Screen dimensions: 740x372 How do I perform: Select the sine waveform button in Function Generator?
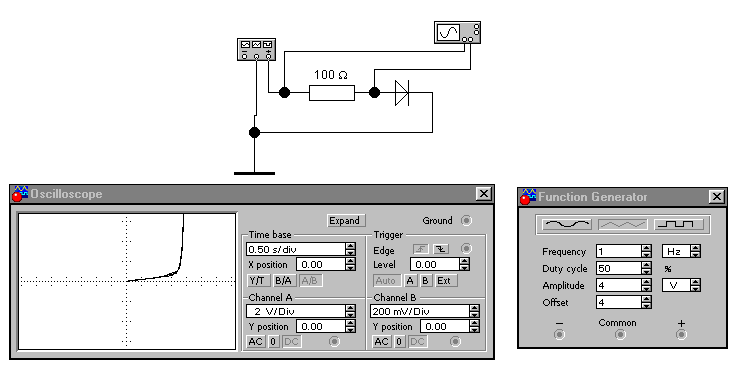[566, 224]
